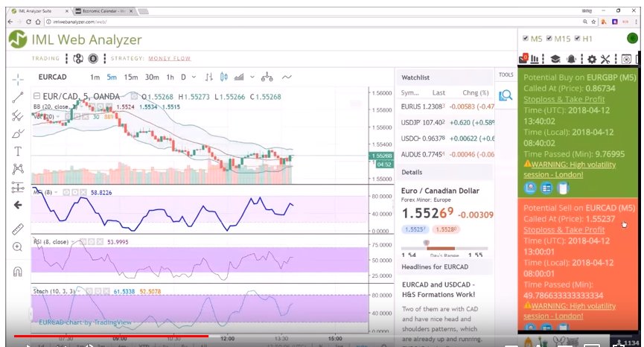
Task: Switch chart to daily D timeframe
Action: coord(183,77)
